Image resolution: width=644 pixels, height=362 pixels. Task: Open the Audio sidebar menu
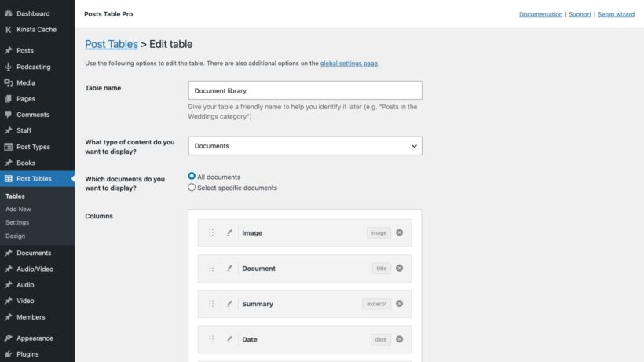(25, 285)
